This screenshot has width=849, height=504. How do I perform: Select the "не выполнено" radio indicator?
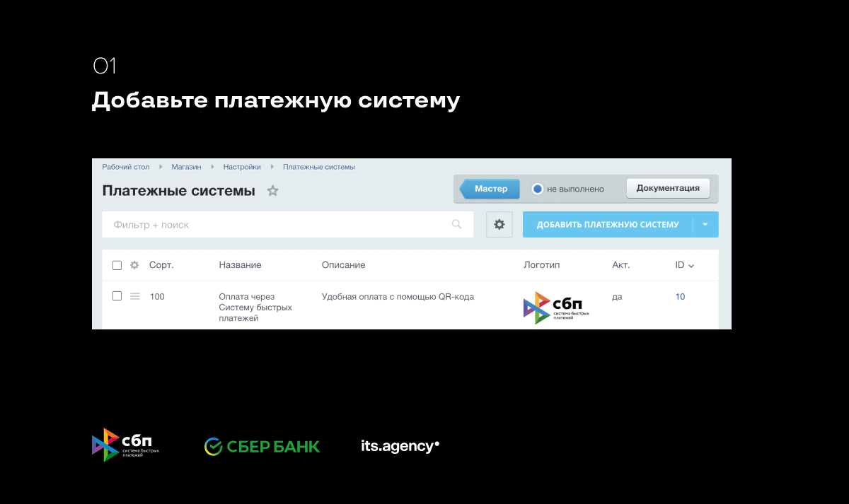tap(538, 189)
